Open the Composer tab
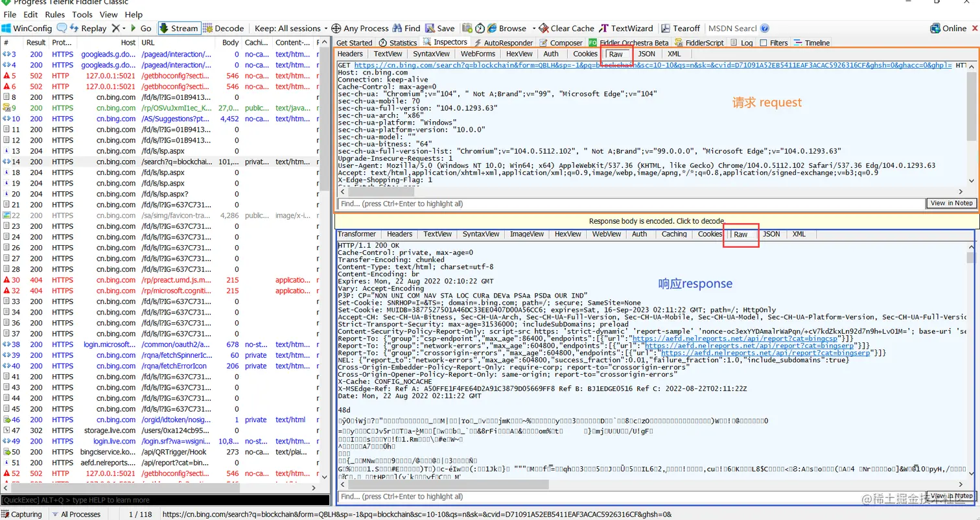 pos(561,43)
